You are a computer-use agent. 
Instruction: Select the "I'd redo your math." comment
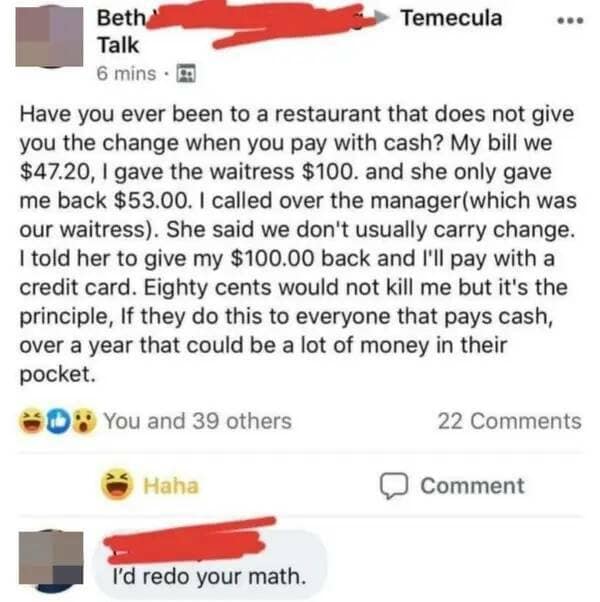210,576
